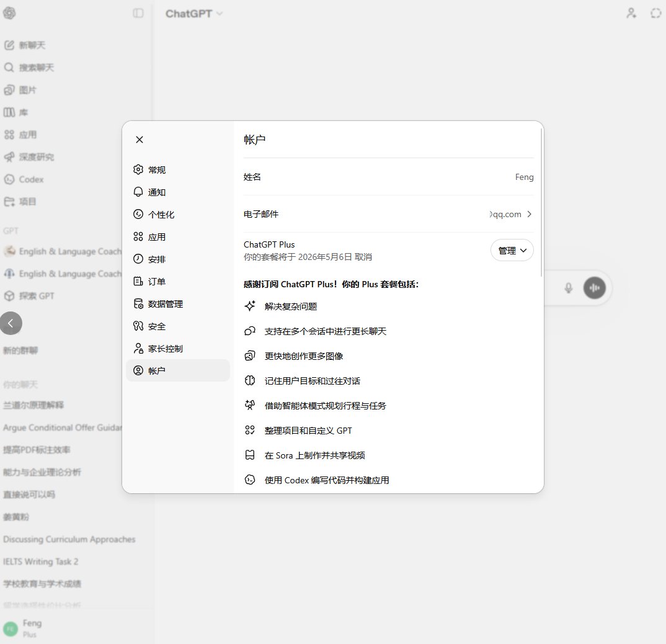Click the round back arrow button
This screenshot has width=666, height=644.
click(x=11, y=323)
